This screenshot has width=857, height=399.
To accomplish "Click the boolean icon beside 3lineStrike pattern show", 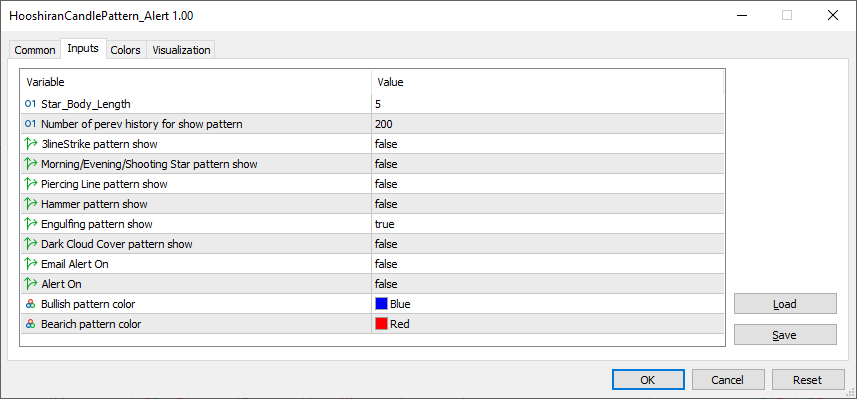I will point(31,144).
